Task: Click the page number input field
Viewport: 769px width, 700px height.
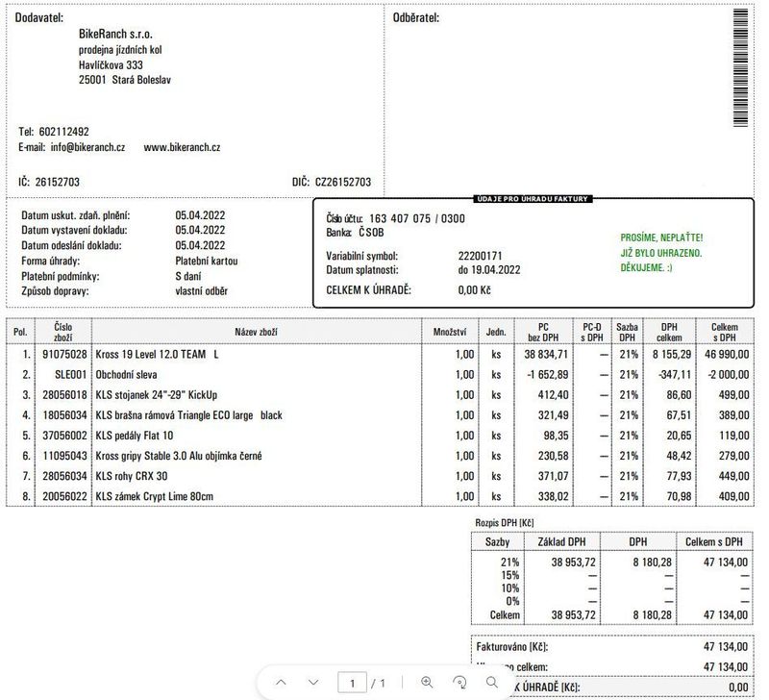Action: 352,683
